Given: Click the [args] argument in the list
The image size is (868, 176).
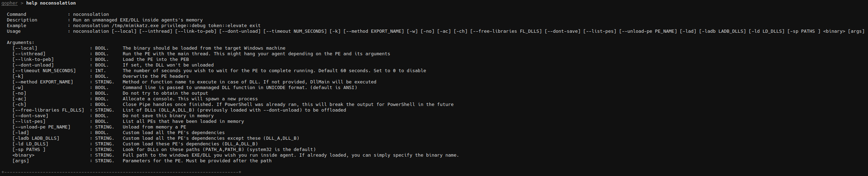Looking at the screenshot, I should coord(20,161).
